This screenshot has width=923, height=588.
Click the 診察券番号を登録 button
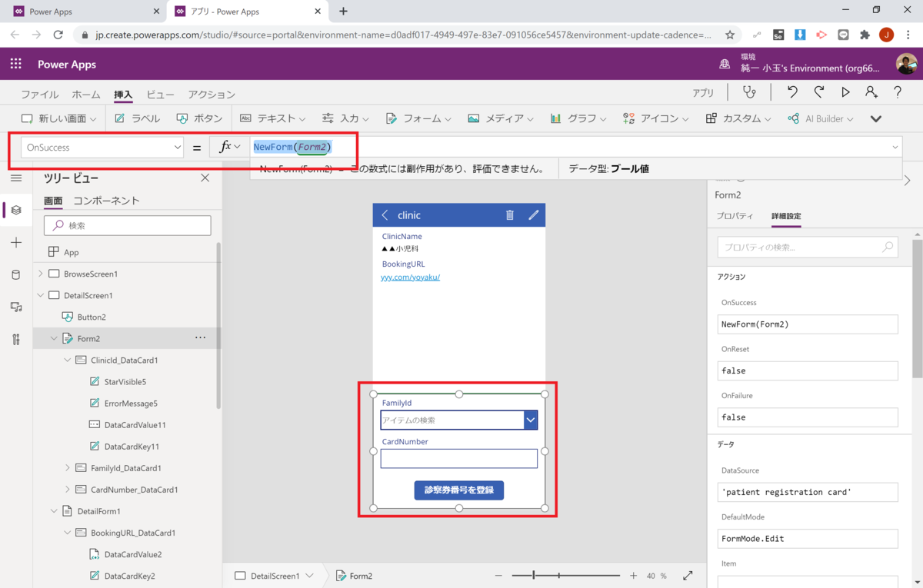(459, 490)
